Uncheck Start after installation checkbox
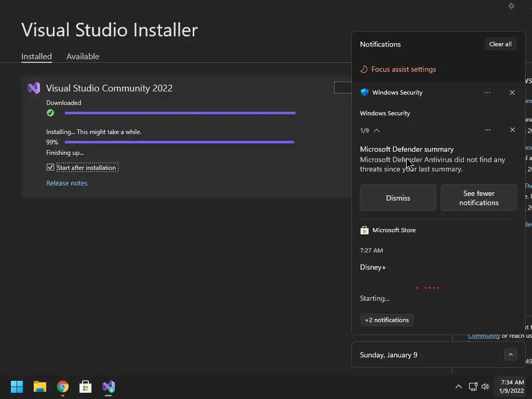This screenshot has width=532, height=399. (x=50, y=167)
